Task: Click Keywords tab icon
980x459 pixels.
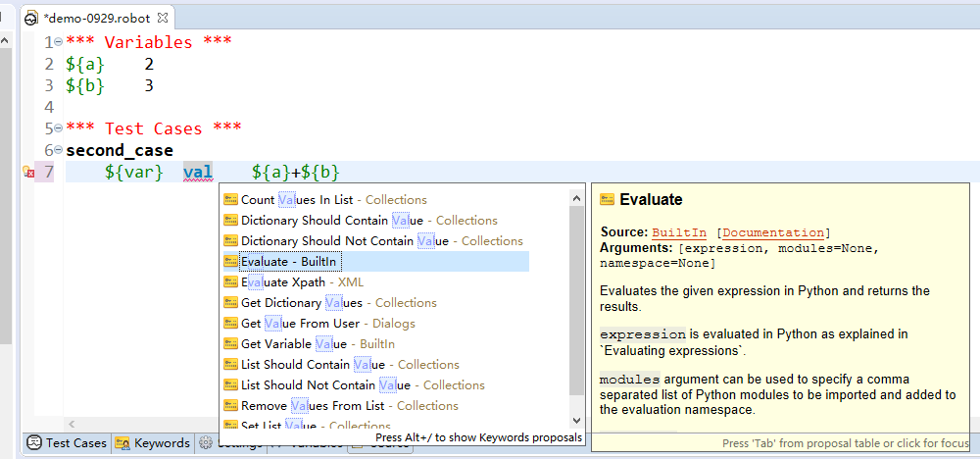Action: tap(122, 443)
